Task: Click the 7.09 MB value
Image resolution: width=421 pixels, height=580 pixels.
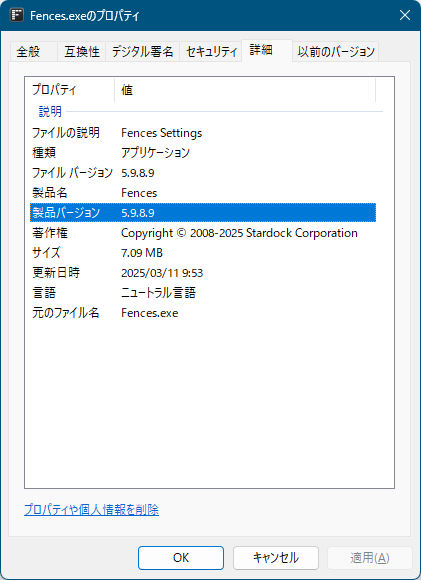Action: coord(142,253)
